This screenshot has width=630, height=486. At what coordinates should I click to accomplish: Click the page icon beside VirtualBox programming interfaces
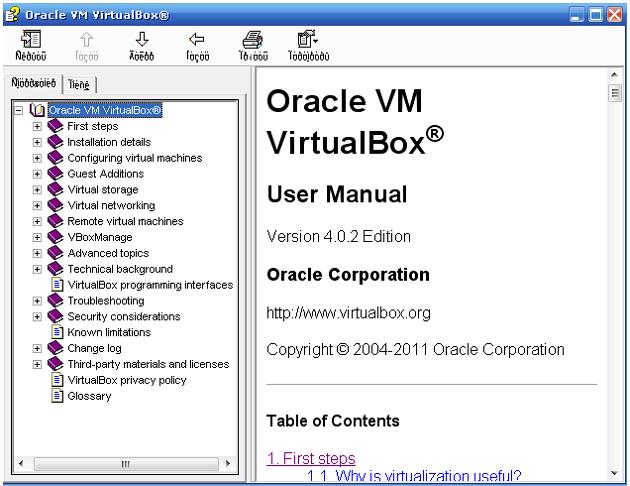[x=57, y=285]
